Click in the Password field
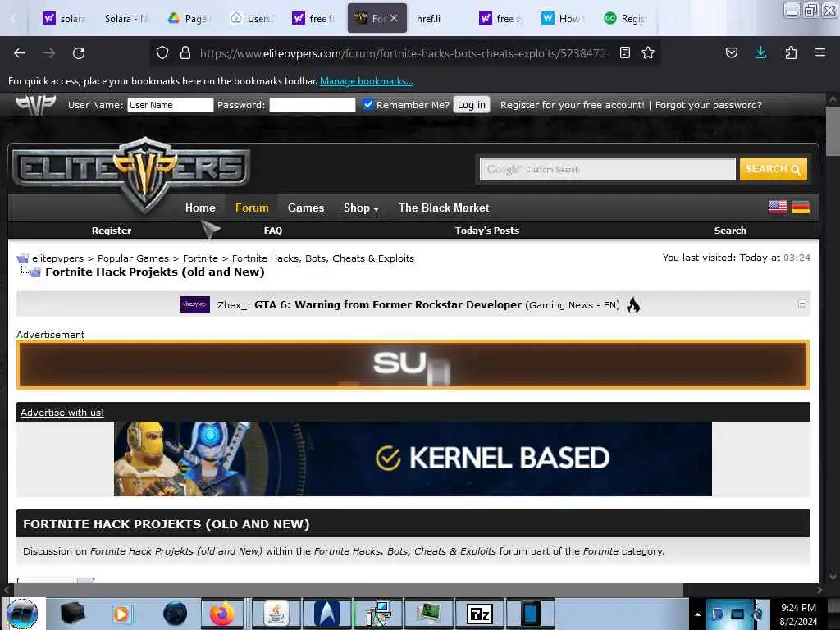 [313, 105]
